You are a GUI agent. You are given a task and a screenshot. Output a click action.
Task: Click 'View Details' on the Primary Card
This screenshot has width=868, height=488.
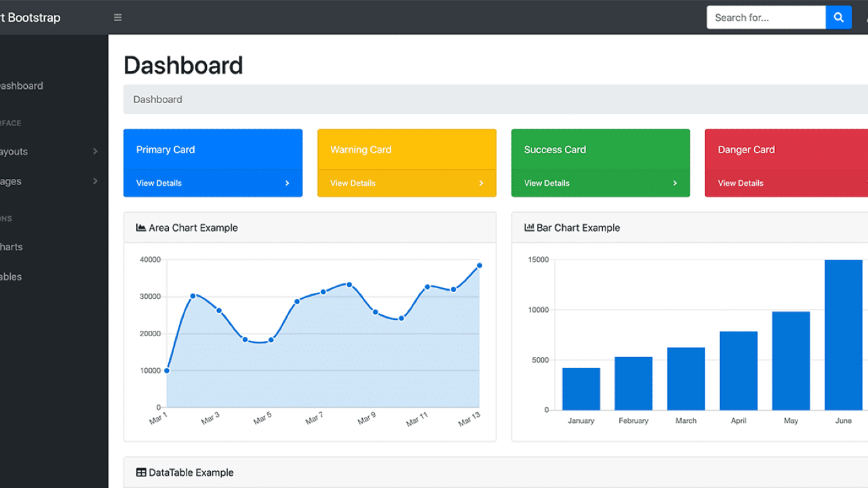pos(159,183)
